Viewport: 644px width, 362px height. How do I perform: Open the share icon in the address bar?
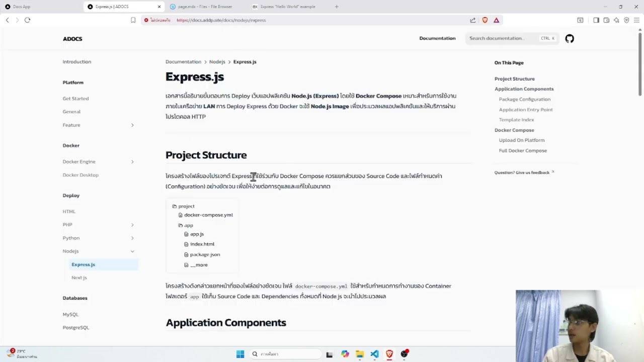pos(473,20)
